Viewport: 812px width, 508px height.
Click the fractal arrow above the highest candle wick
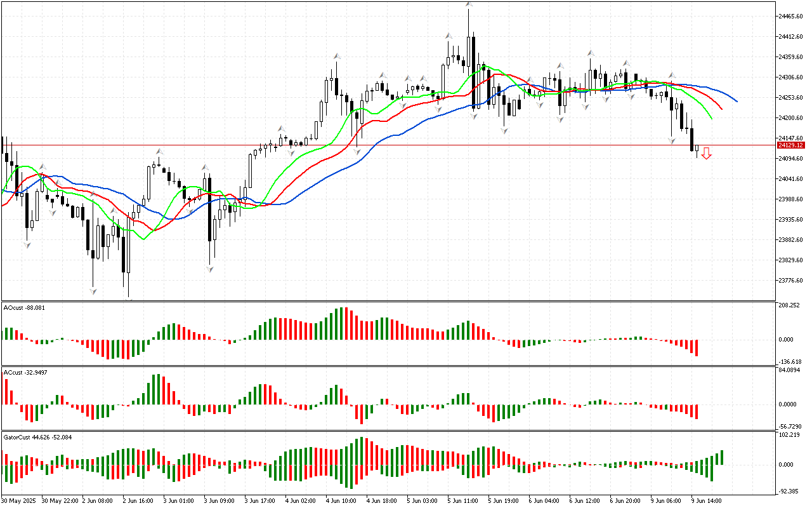click(468, 4)
